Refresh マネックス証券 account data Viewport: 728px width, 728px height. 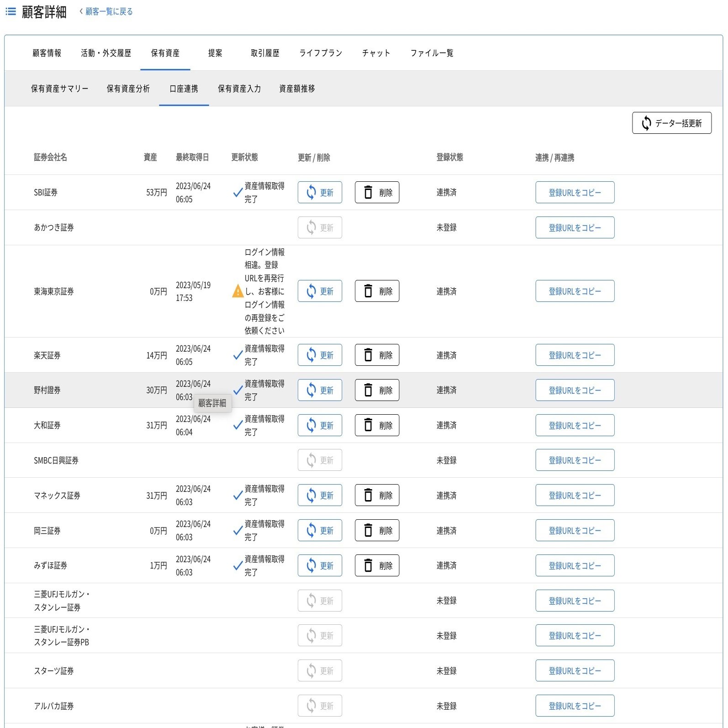(320, 495)
